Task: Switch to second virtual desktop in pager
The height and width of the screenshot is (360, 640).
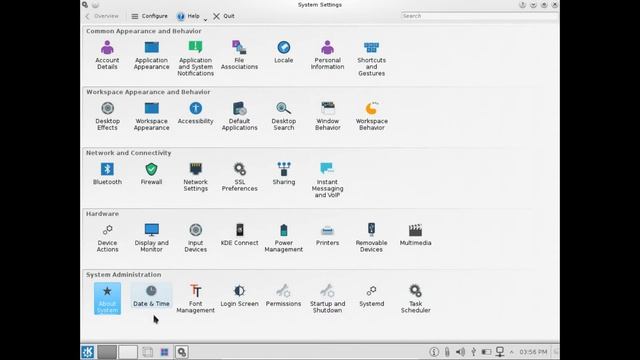Action: click(x=128, y=352)
